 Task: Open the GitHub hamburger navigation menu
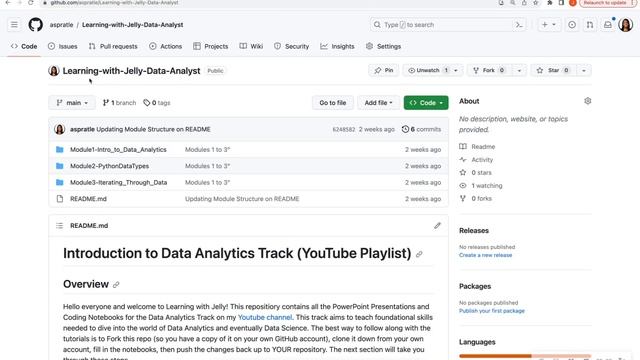14,25
